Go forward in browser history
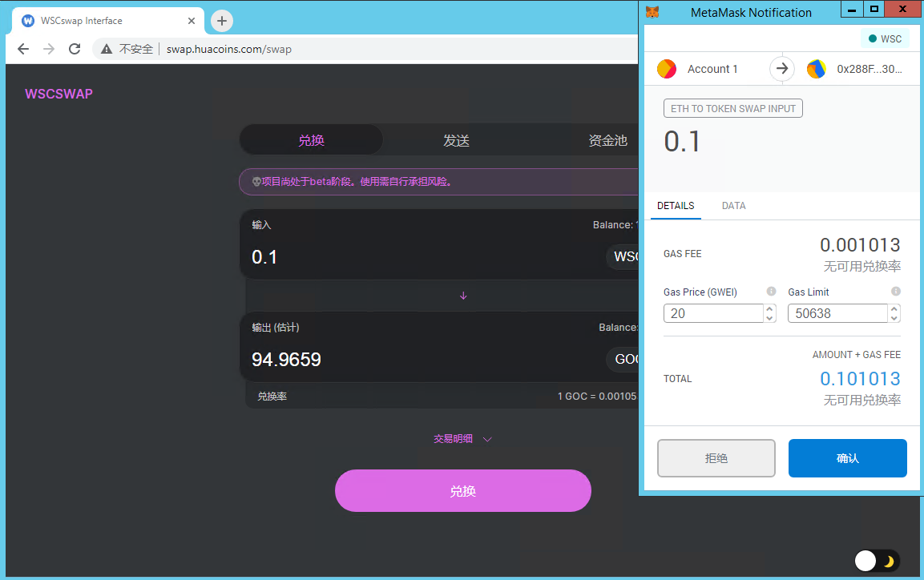 point(49,49)
